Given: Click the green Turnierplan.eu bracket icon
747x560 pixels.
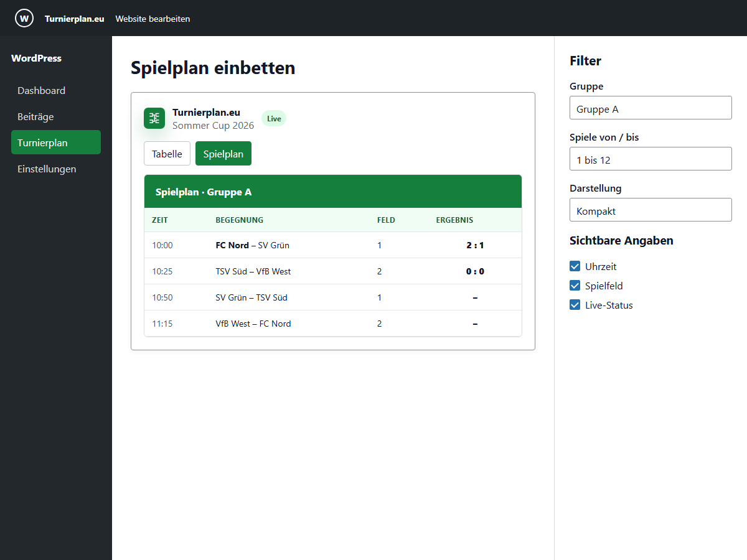Looking at the screenshot, I should click(x=154, y=118).
